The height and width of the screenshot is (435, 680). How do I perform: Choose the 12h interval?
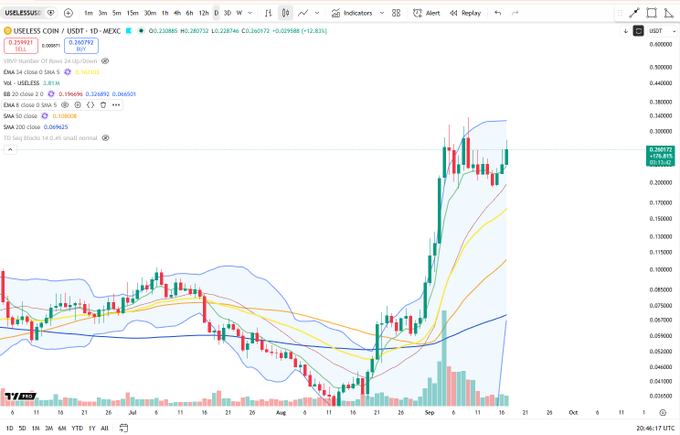(x=204, y=13)
